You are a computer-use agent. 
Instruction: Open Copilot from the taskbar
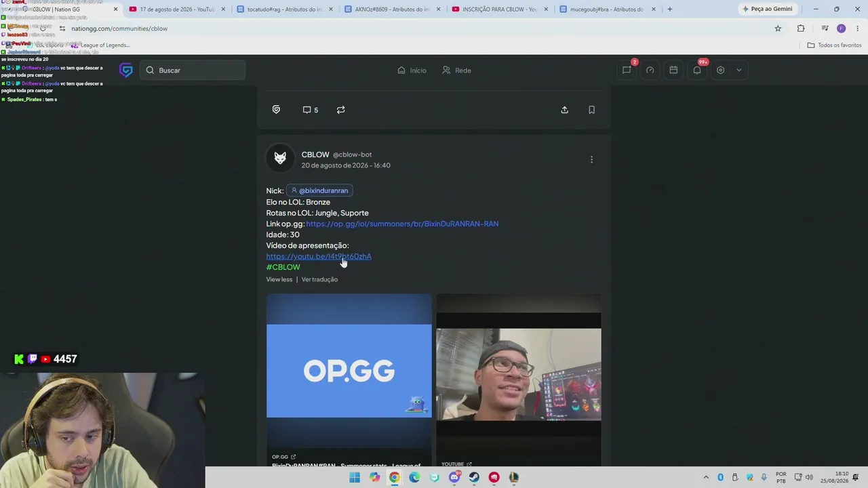pyautogui.click(x=374, y=477)
